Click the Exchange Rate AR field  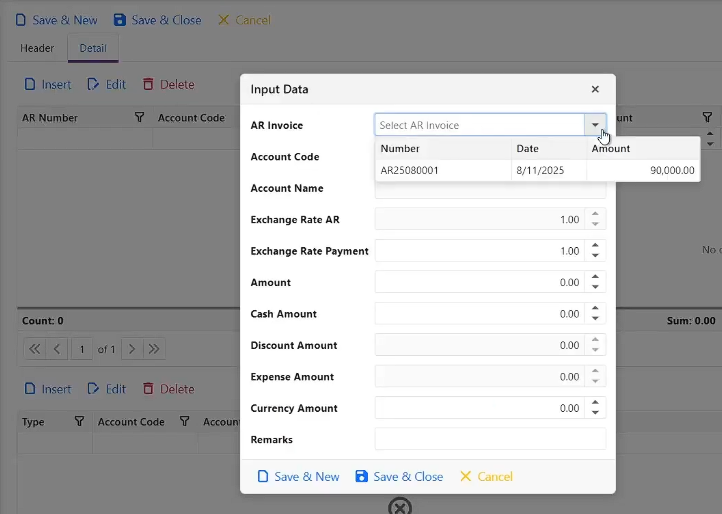tap(480, 219)
